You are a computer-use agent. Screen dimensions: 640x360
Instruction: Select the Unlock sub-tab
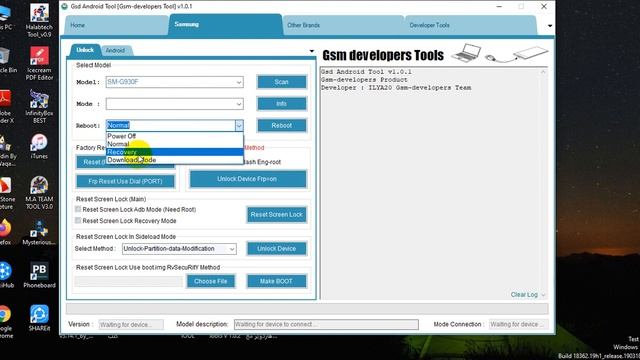click(85, 50)
